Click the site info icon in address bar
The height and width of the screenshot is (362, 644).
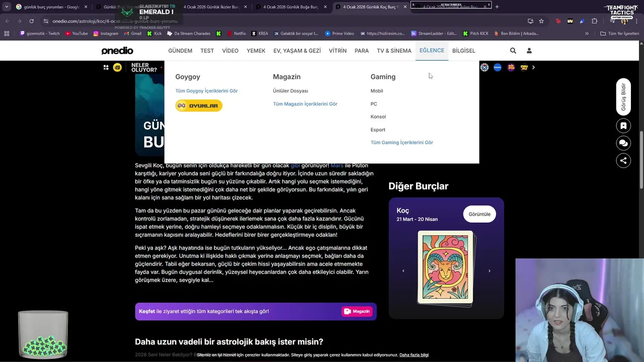46,21
